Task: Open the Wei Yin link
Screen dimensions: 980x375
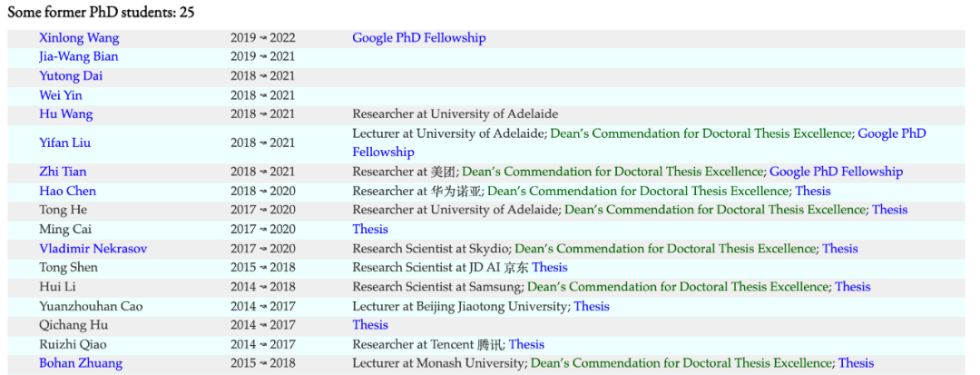Action: [61, 95]
